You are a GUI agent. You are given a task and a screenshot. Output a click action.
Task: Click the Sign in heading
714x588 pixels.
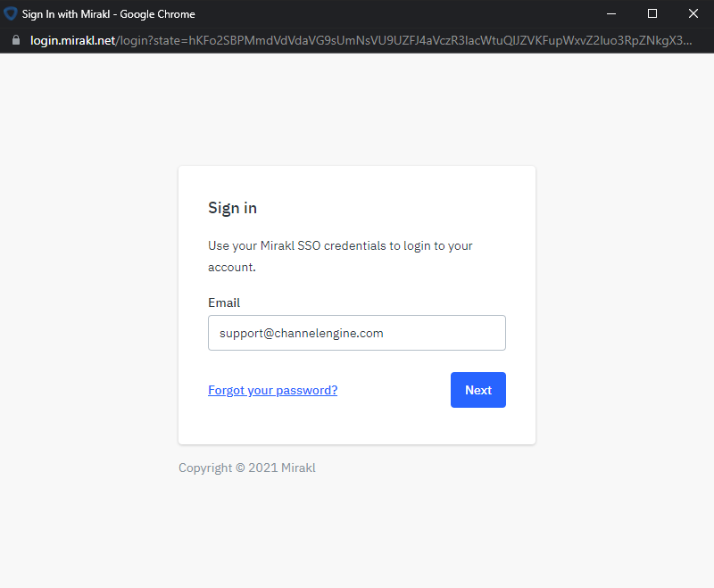tap(232, 208)
